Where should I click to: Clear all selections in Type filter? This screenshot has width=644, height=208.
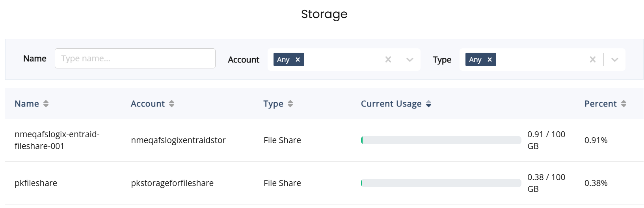(593, 59)
